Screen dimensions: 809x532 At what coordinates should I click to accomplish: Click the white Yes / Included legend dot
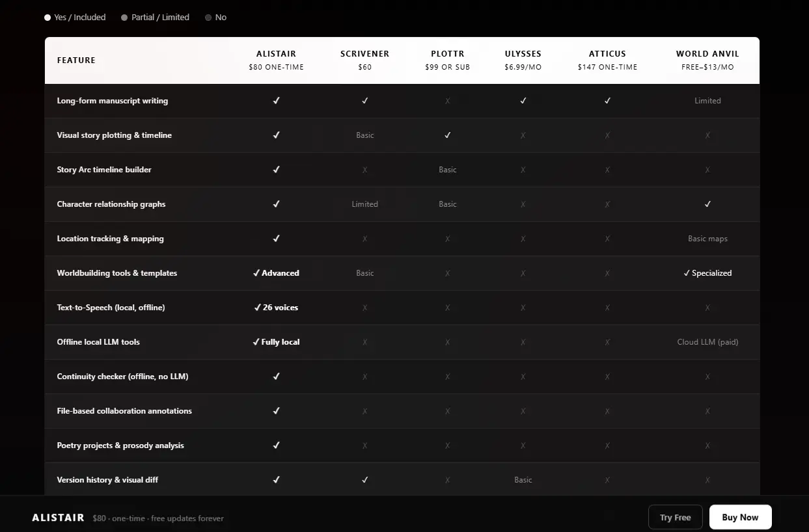[48, 18]
